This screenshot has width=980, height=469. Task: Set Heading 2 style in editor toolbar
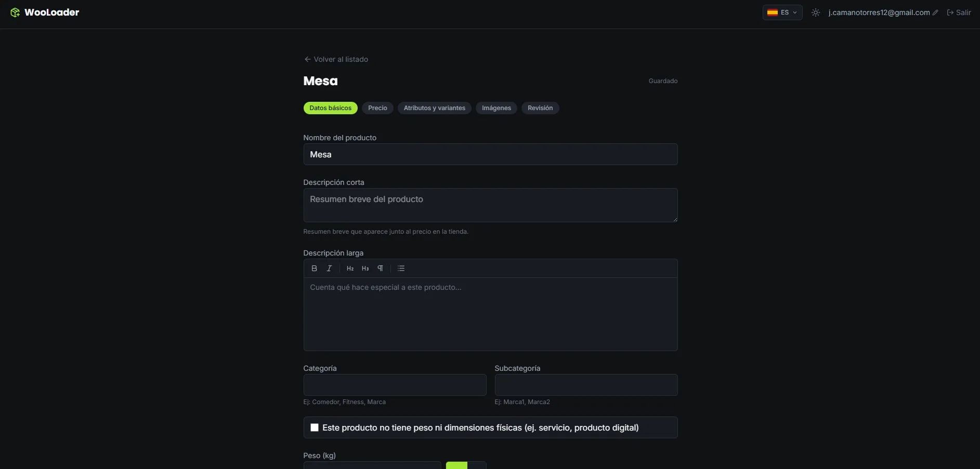(x=350, y=269)
